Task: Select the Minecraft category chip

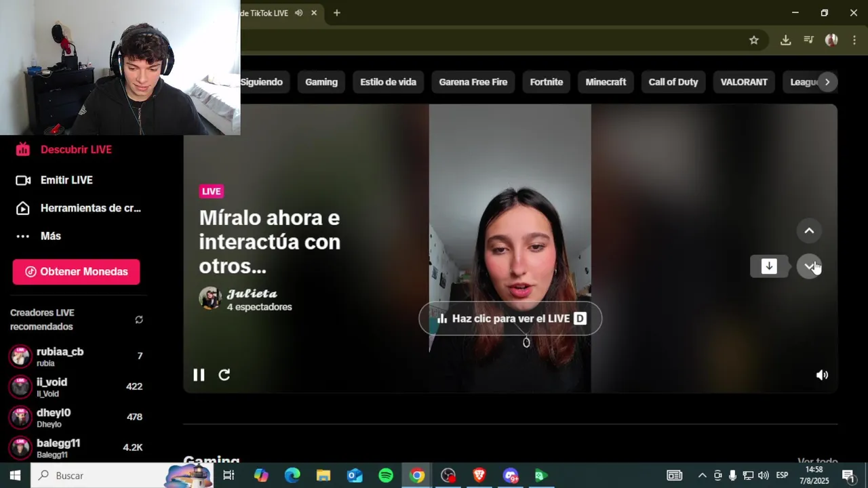Action: coord(606,82)
